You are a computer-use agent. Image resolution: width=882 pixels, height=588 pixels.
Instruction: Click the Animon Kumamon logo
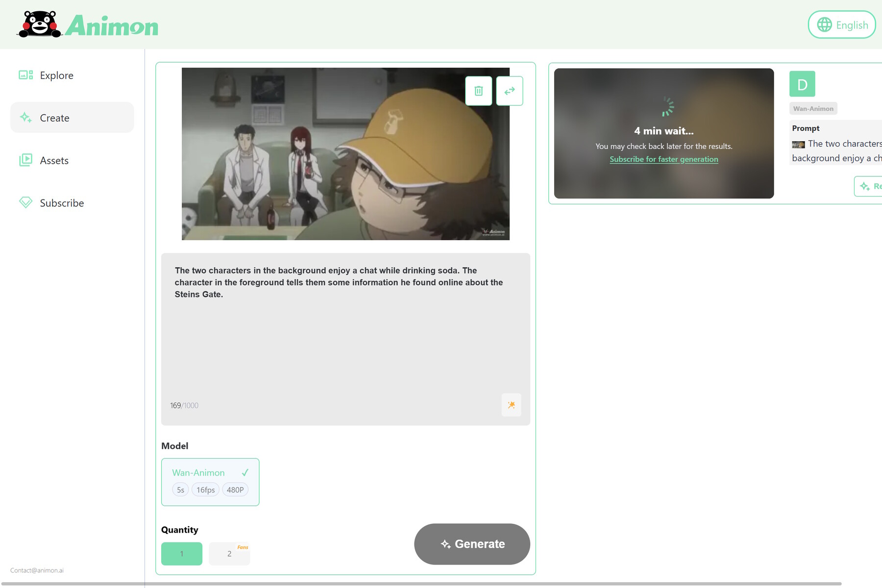pos(40,24)
